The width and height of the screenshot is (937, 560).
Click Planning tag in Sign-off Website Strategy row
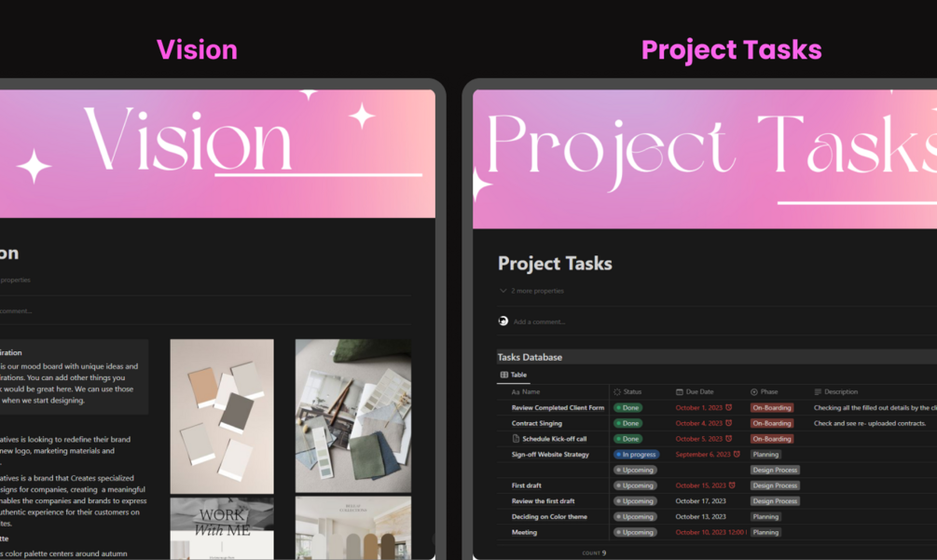pos(765,455)
